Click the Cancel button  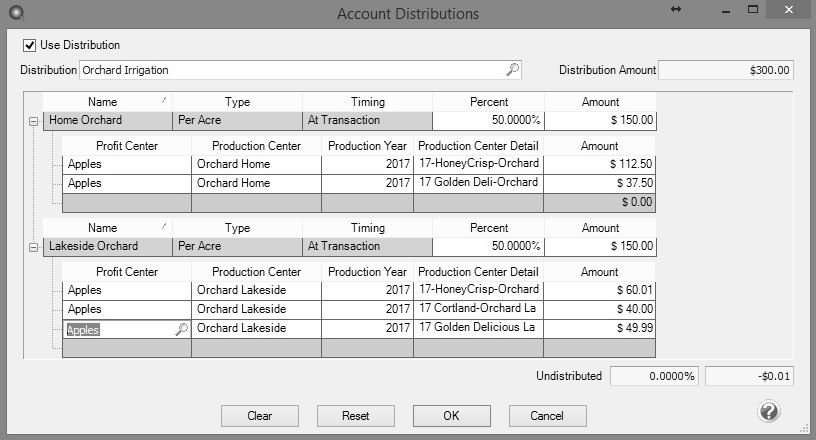pyautogui.click(x=547, y=416)
